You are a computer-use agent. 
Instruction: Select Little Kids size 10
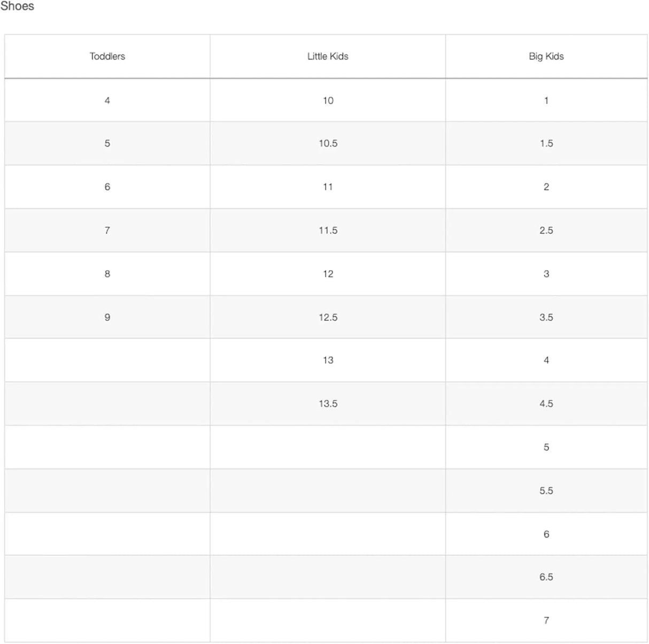328,101
